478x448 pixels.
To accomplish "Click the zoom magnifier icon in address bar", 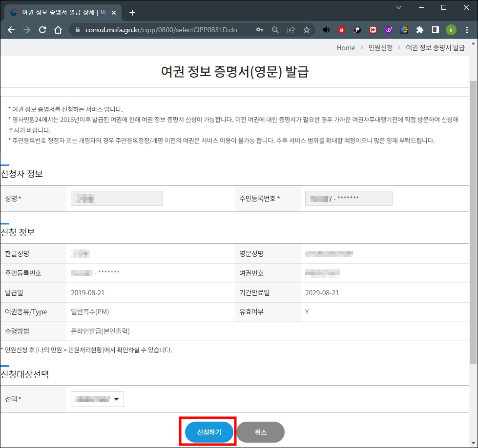I will tap(275, 29).
